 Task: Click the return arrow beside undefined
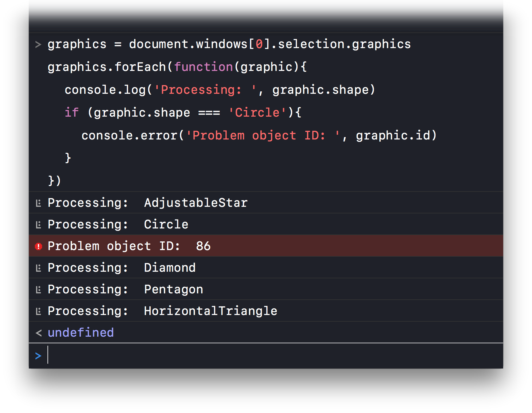[x=38, y=333]
